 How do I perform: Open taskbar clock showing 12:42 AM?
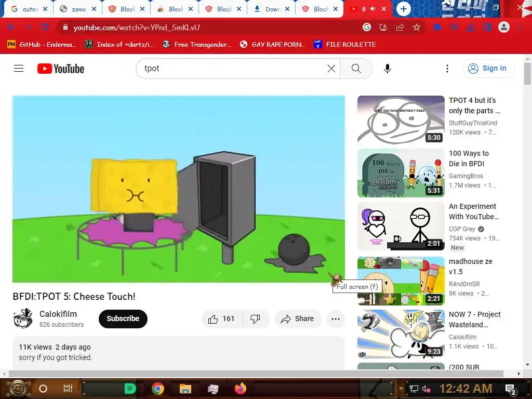point(465,389)
